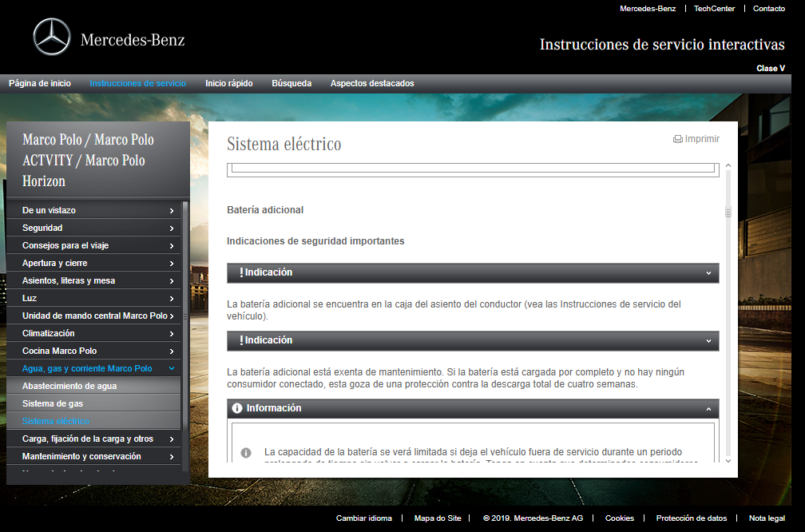Open Carga, fijación de la carga section

pos(93,439)
